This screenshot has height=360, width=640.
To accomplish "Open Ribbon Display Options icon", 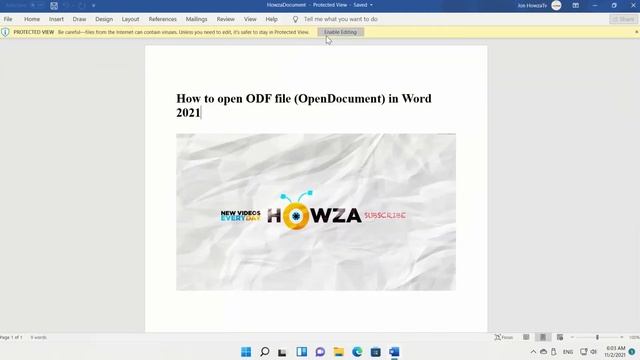I will click(576, 5).
